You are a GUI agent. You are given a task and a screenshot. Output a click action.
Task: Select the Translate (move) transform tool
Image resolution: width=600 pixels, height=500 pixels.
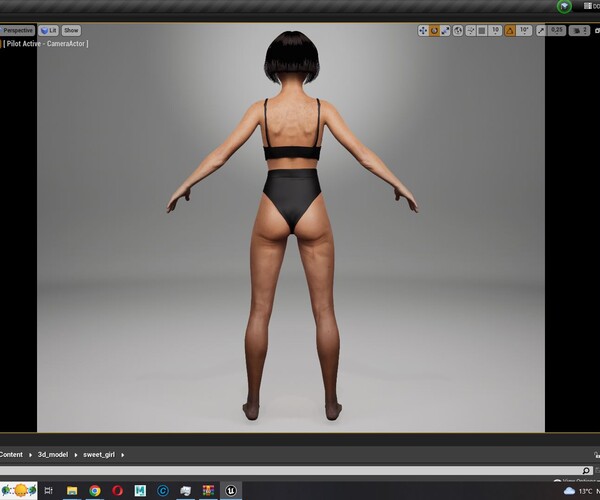423,31
